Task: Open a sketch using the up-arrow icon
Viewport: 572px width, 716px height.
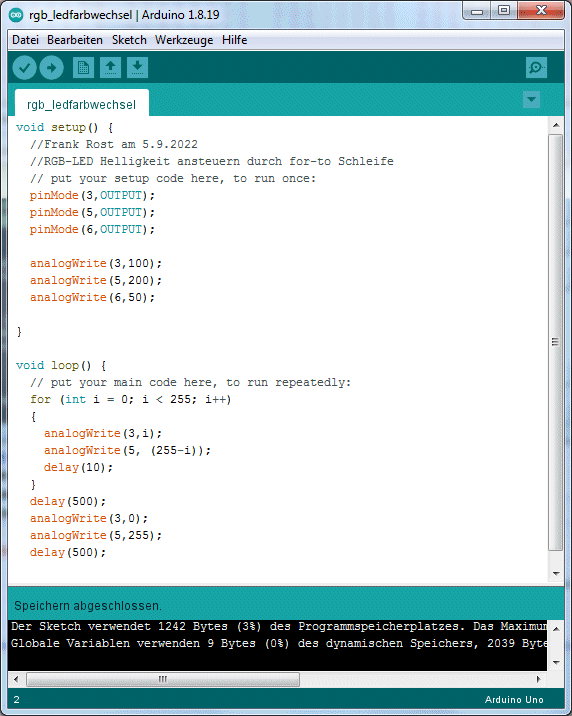Action: pyautogui.click(x=110, y=68)
